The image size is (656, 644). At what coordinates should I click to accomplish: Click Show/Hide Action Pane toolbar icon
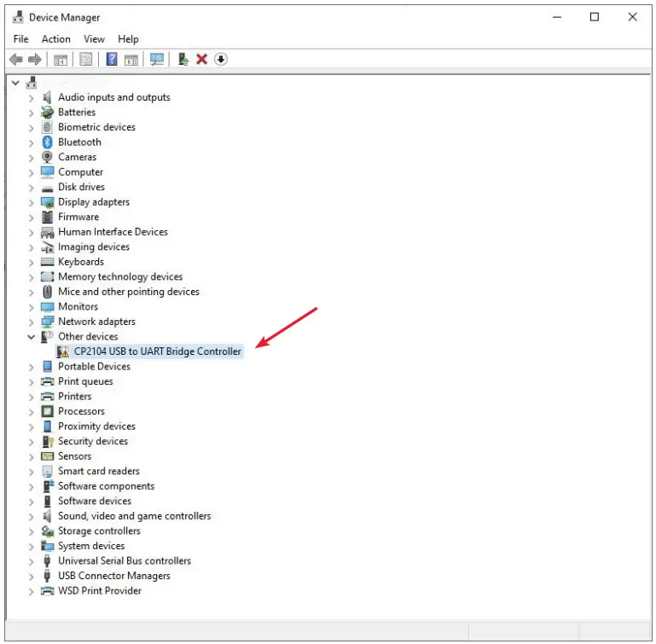pos(131,60)
